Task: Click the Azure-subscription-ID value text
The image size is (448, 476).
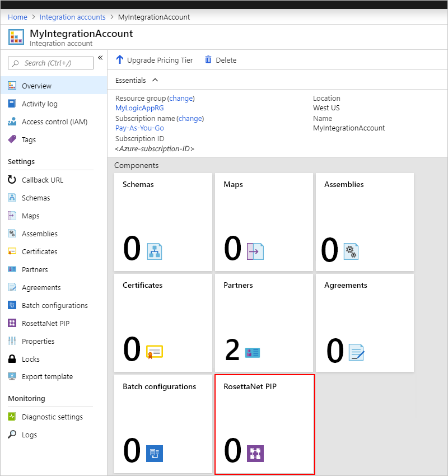Action: click(x=155, y=149)
